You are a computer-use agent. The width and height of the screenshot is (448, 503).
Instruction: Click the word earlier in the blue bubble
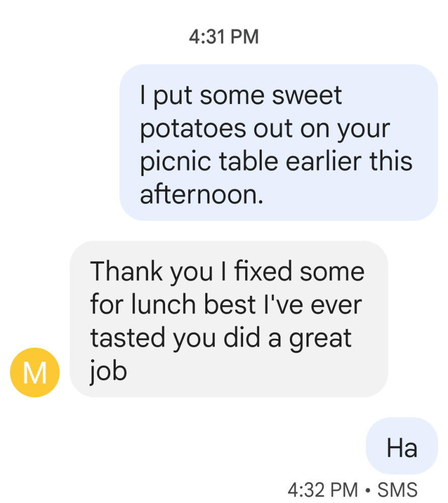pyautogui.click(x=324, y=161)
